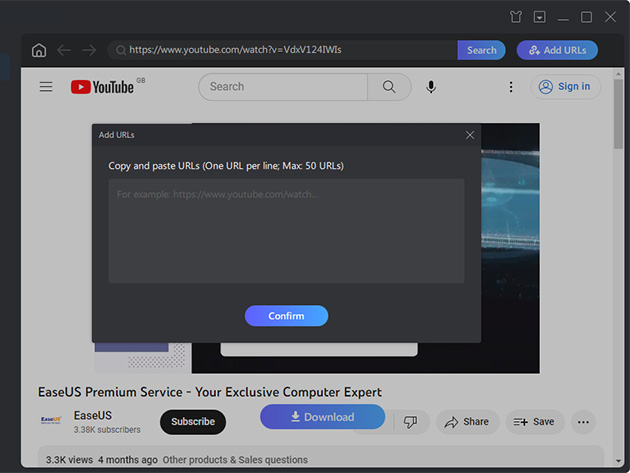Click the YouTube search magnifier button

click(389, 87)
